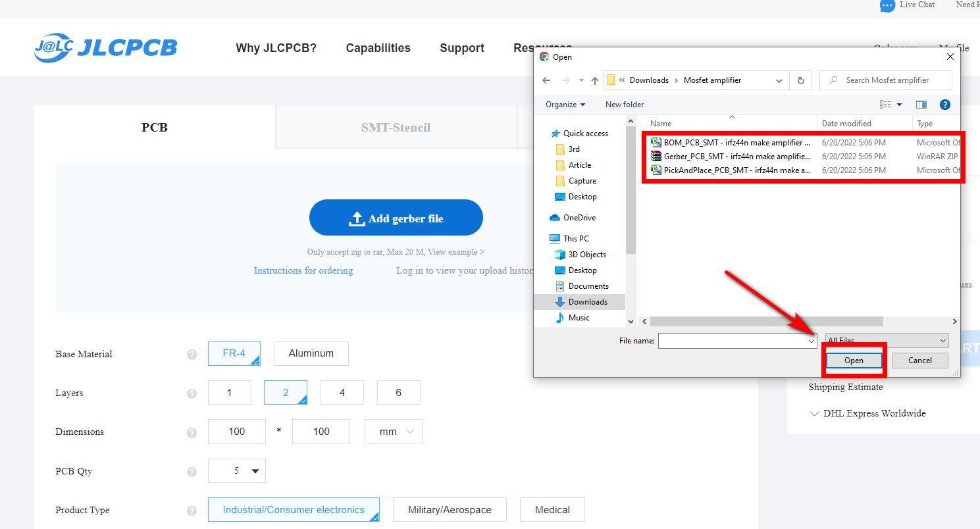Go forward in the Open dialog

click(x=565, y=80)
